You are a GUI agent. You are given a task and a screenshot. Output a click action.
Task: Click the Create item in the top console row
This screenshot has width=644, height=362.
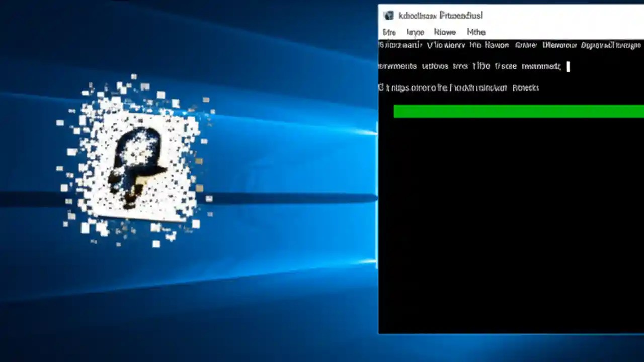tap(526, 45)
